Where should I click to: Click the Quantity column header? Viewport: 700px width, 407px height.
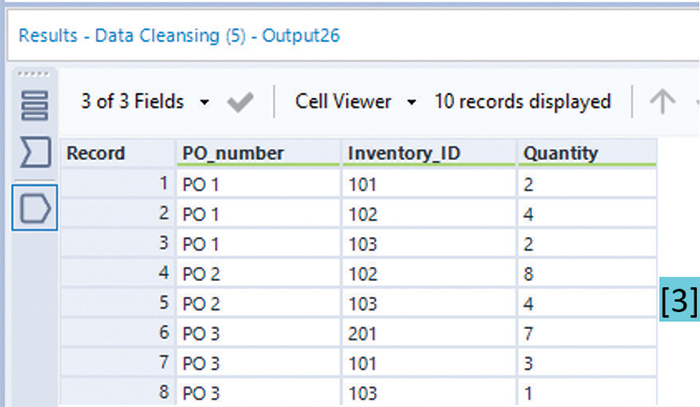[x=561, y=153]
